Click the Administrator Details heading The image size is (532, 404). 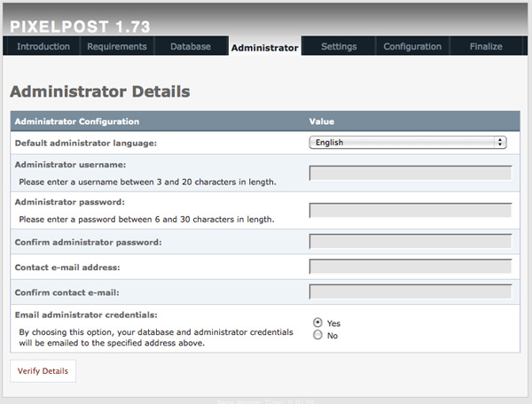tap(100, 91)
